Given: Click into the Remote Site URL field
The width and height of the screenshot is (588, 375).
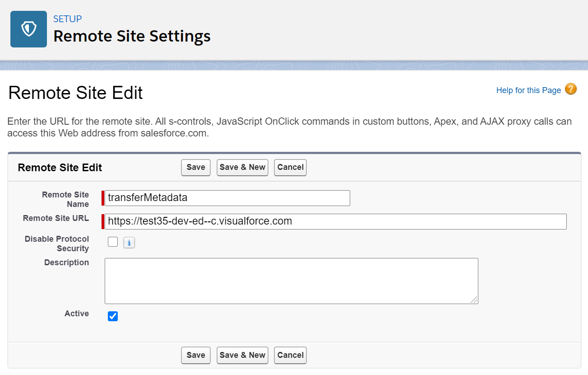Looking at the screenshot, I should (335, 221).
